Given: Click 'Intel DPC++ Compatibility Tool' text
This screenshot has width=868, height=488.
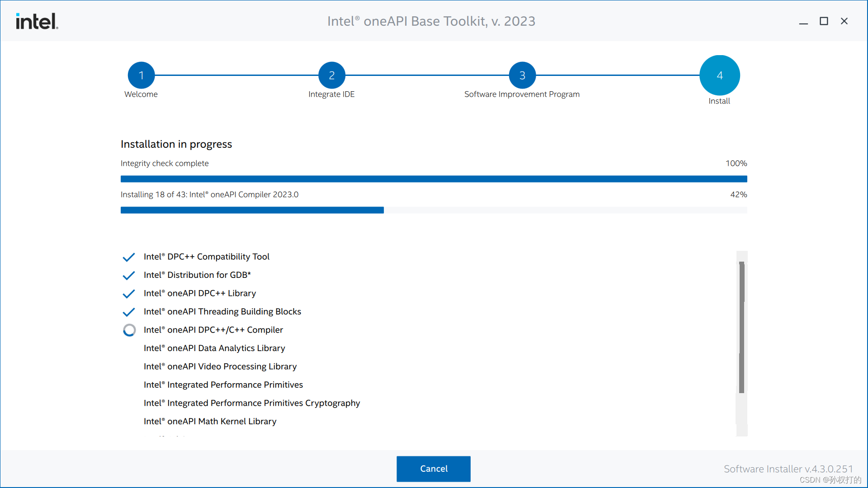Looking at the screenshot, I should [x=207, y=257].
